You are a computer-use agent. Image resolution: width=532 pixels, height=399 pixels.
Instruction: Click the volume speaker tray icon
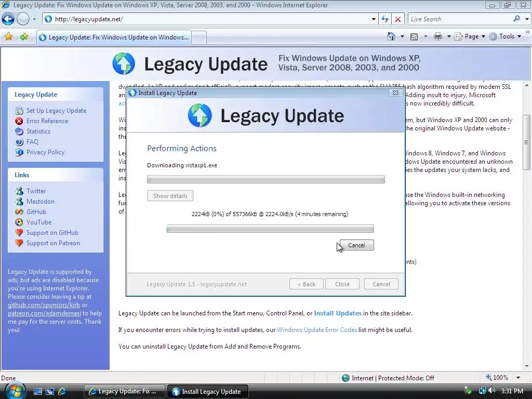tap(492, 391)
